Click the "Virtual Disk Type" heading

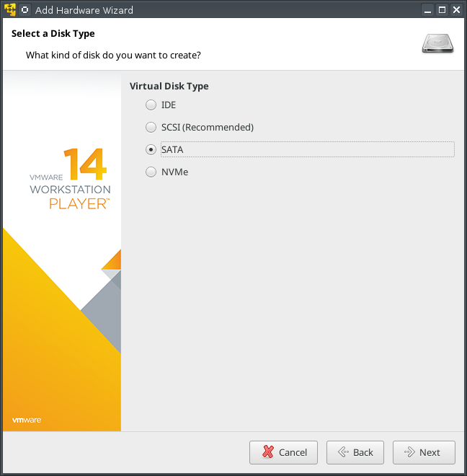(x=169, y=86)
